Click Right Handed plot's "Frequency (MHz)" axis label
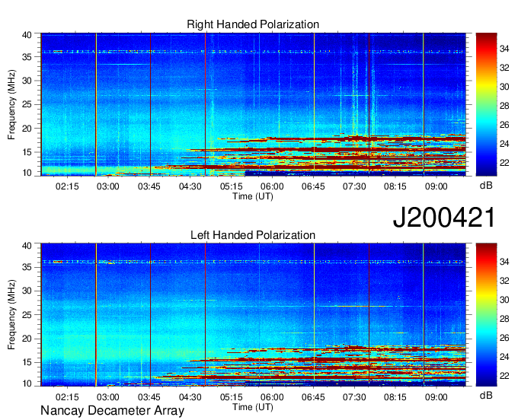The height and width of the screenshot is (420, 518). tap(11, 104)
